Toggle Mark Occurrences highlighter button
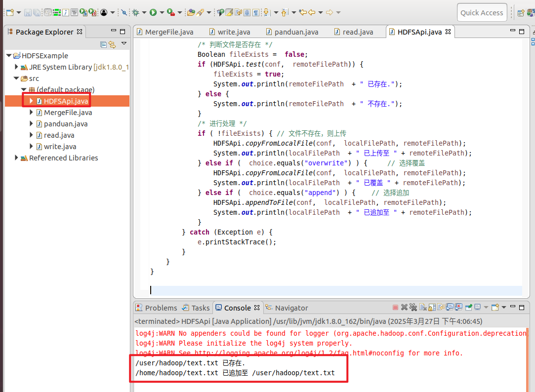This screenshot has width=535, height=392. pyautogui.click(x=230, y=12)
